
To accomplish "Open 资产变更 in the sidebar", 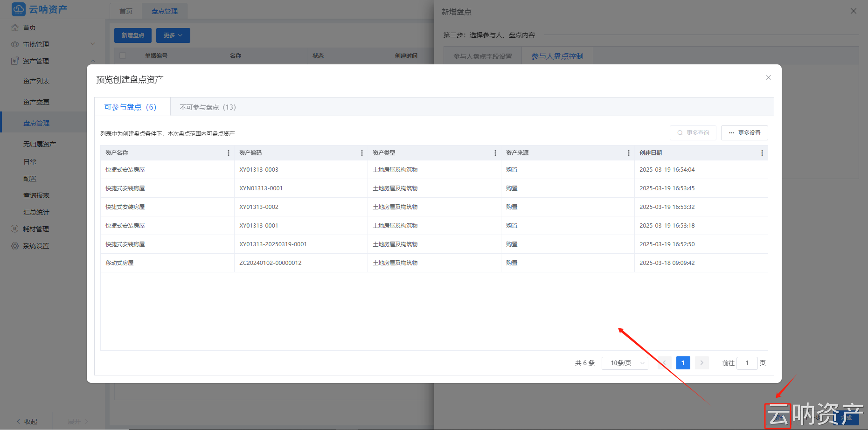I will (x=36, y=102).
